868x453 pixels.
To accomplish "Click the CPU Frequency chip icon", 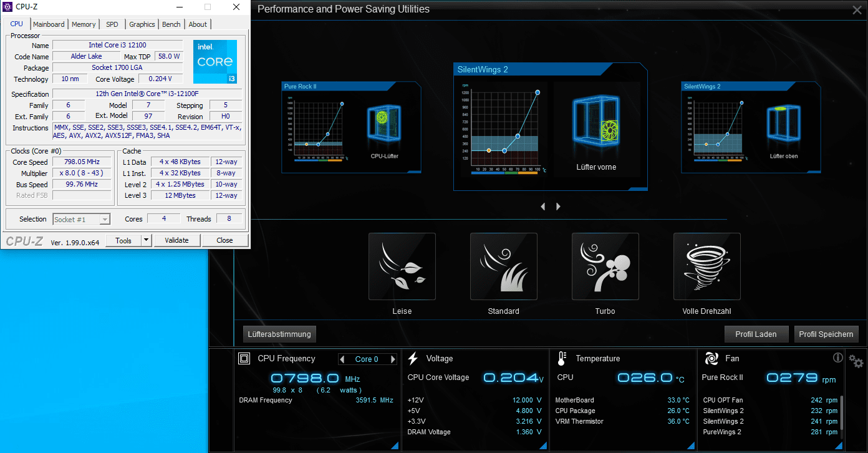I will pos(245,359).
